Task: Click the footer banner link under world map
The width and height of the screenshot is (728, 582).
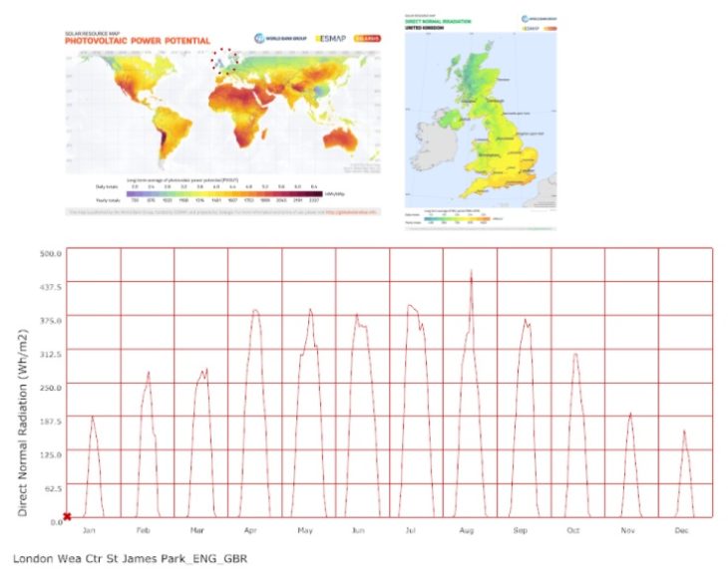Action: point(223,213)
